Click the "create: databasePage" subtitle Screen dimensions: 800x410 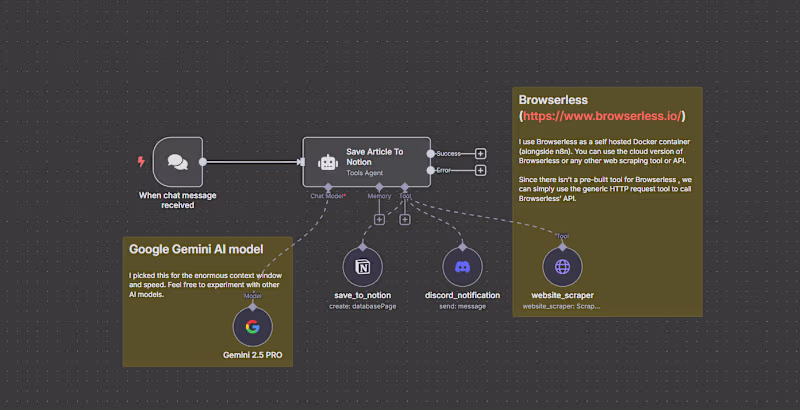pyautogui.click(x=363, y=306)
